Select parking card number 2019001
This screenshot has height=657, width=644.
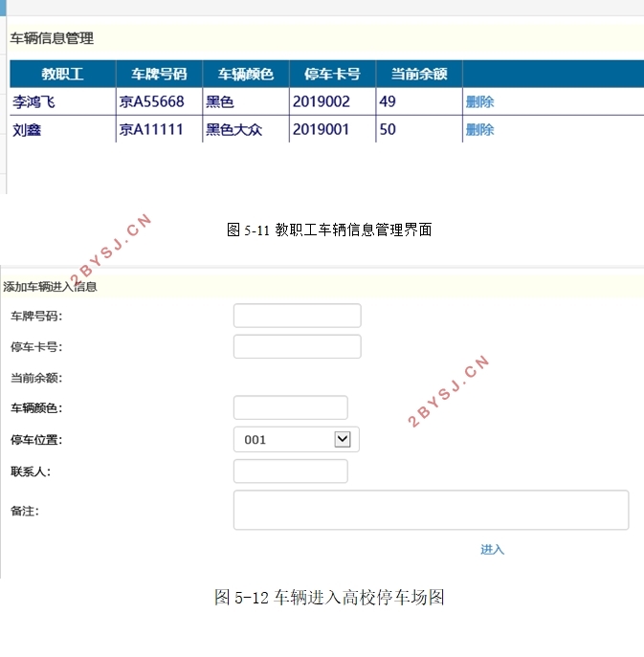click(x=321, y=129)
